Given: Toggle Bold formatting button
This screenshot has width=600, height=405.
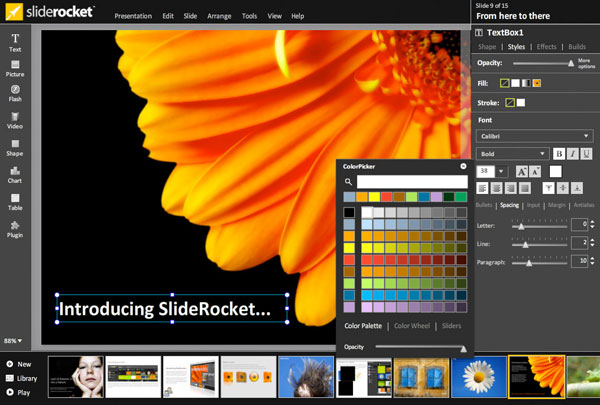Looking at the screenshot, I should [559, 154].
